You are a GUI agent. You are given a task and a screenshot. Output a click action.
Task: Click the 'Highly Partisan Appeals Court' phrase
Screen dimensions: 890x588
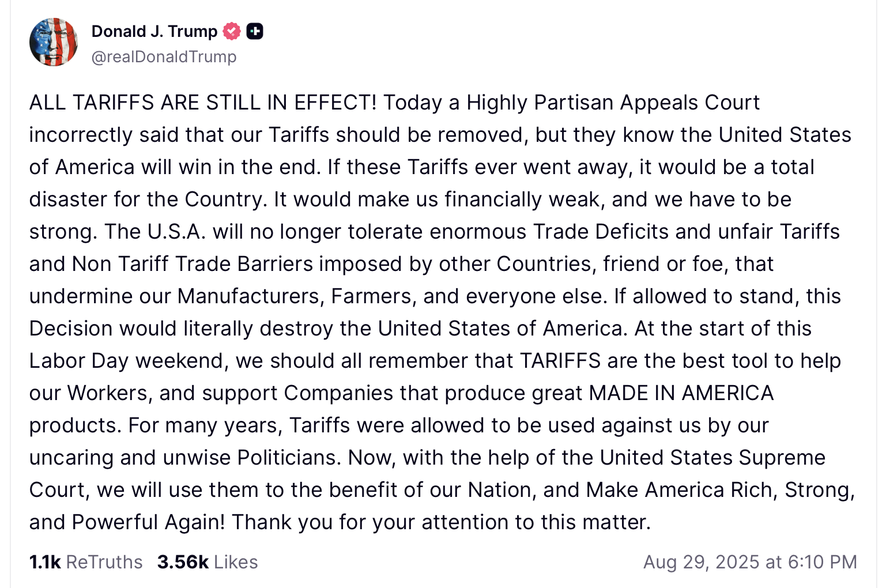click(613, 103)
